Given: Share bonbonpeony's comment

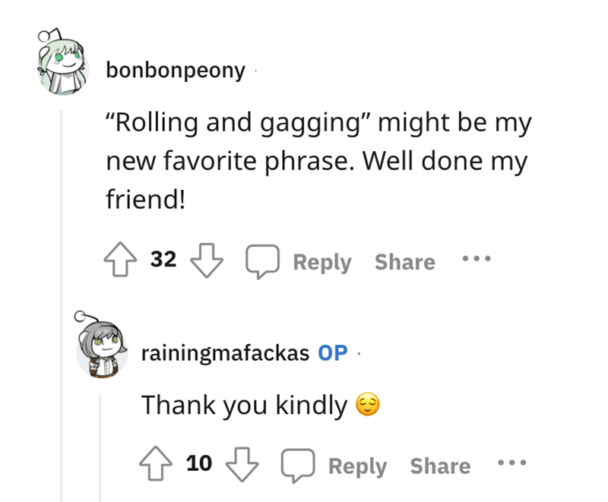Looking at the screenshot, I should pyautogui.click(x=404, y=262).
